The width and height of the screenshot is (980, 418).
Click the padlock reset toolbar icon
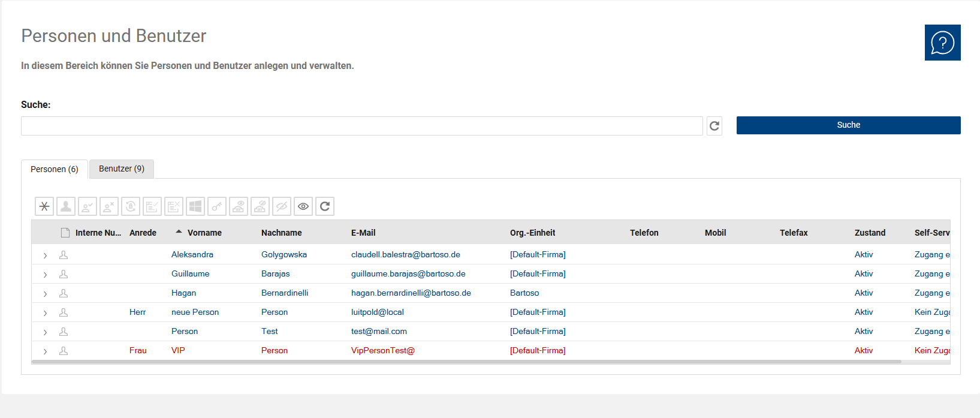click(x=131, y=206)
